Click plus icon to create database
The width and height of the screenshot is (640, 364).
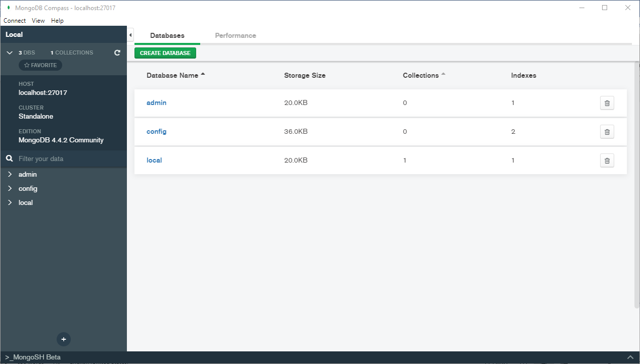64,339
